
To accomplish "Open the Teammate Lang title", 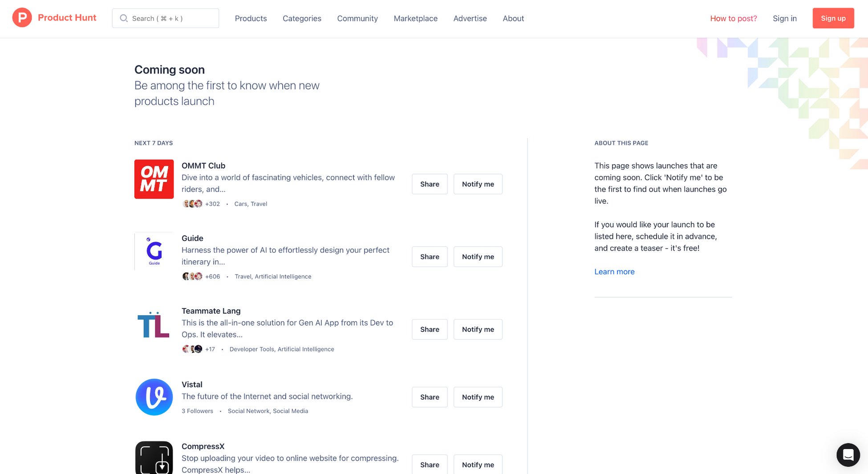I will (211, 311).
